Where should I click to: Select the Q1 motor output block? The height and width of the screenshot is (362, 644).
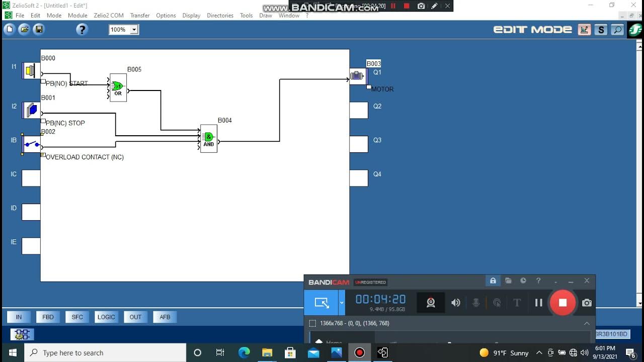point(358,76)
